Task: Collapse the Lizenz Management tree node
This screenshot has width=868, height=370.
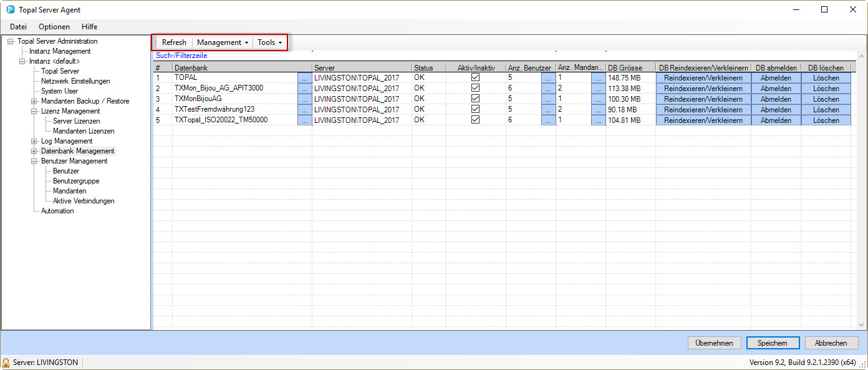Action: coord(34,111)
